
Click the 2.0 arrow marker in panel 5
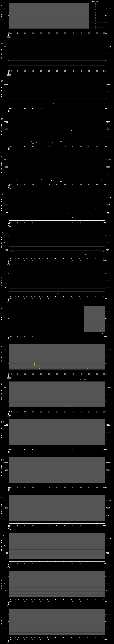pos(61,181)
